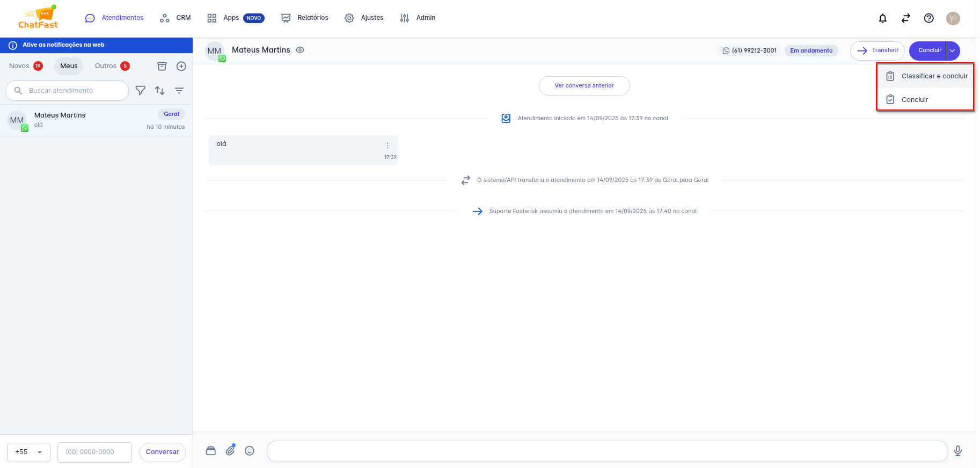Image resolution: width=980 pixels, height=468 pixels.
Task: Toggle the eye icon next to Mateus Martins
Action: click(x=300, y=50)
